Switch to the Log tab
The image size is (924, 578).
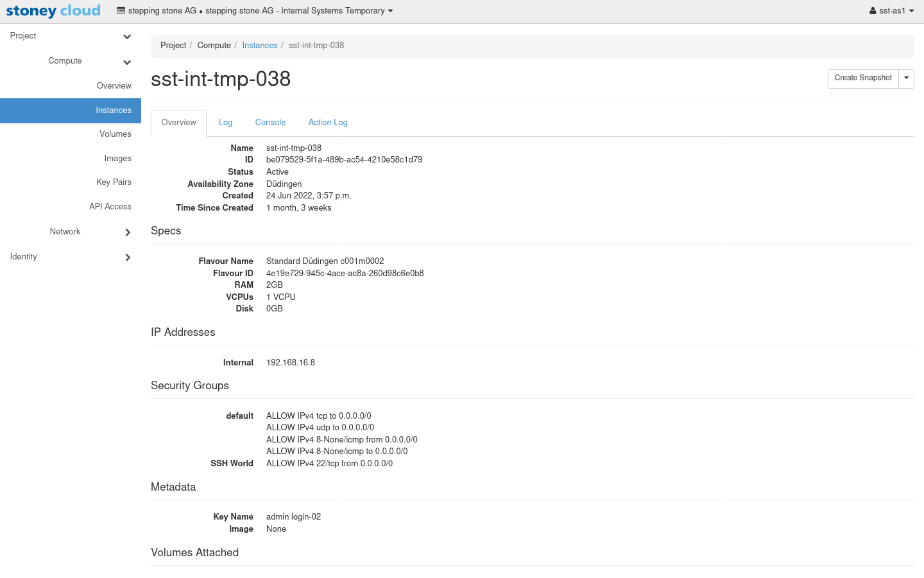(x=225, y=123)
